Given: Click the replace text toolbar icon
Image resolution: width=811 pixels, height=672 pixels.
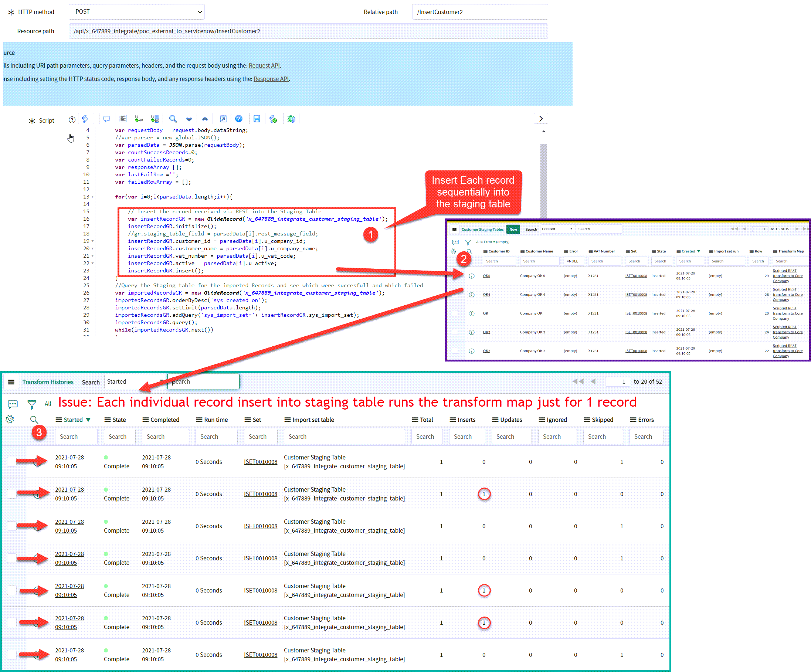Looking at the screenshot, I should 139,119.
